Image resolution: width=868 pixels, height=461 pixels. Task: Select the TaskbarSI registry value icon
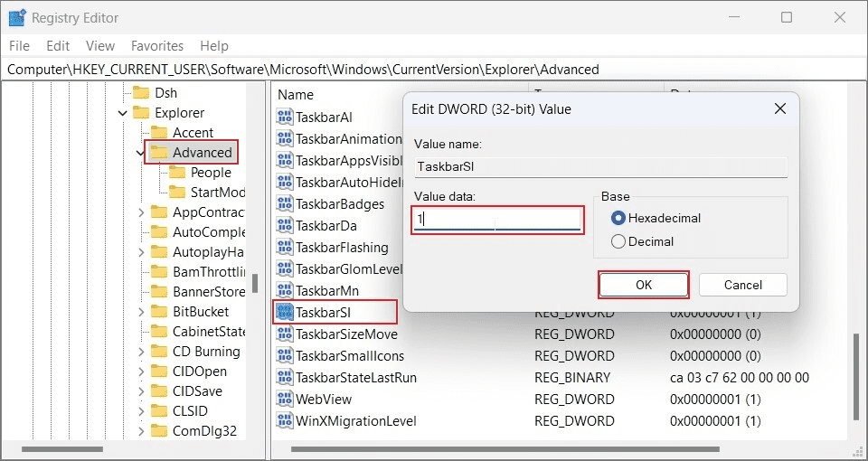coord(285,313)
